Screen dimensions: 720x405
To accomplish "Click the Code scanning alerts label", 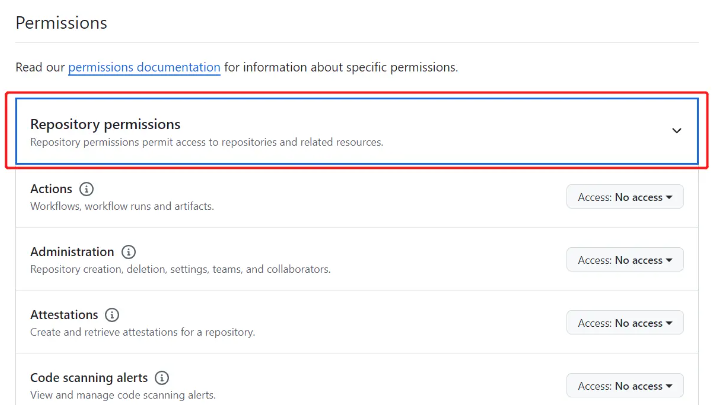I will [x=89, y=378].
